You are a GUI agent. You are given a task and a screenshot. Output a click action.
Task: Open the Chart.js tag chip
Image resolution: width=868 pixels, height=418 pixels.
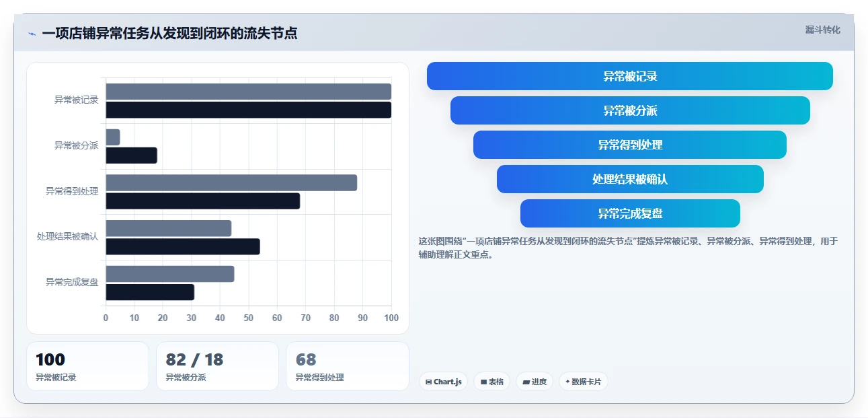click(x=443, y=382)
